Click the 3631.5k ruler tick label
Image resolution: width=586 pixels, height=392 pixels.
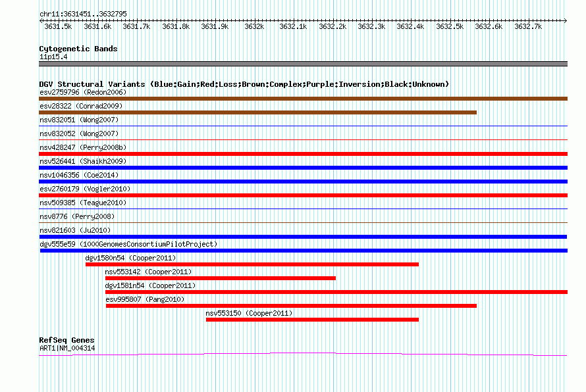coord(58,26)
